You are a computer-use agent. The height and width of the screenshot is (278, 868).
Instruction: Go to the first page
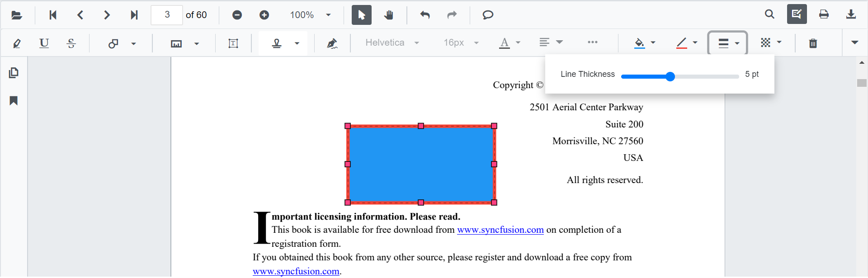click(x=53, y=15)
